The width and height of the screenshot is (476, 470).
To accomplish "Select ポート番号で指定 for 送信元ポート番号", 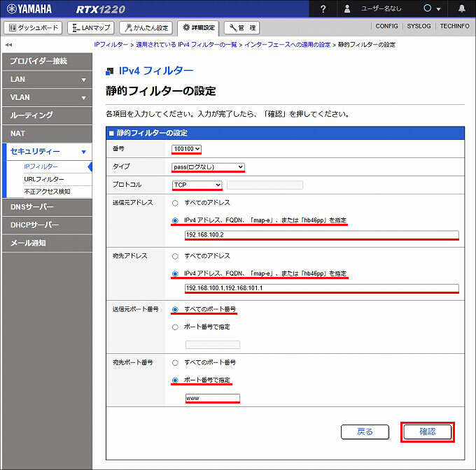I will [x=175, y=327].
